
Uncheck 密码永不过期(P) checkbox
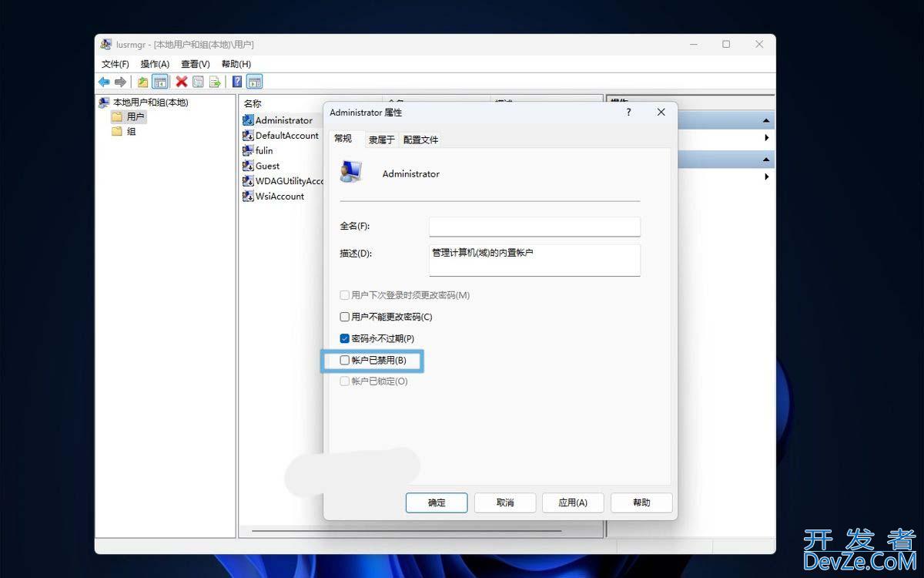point(344,338)
